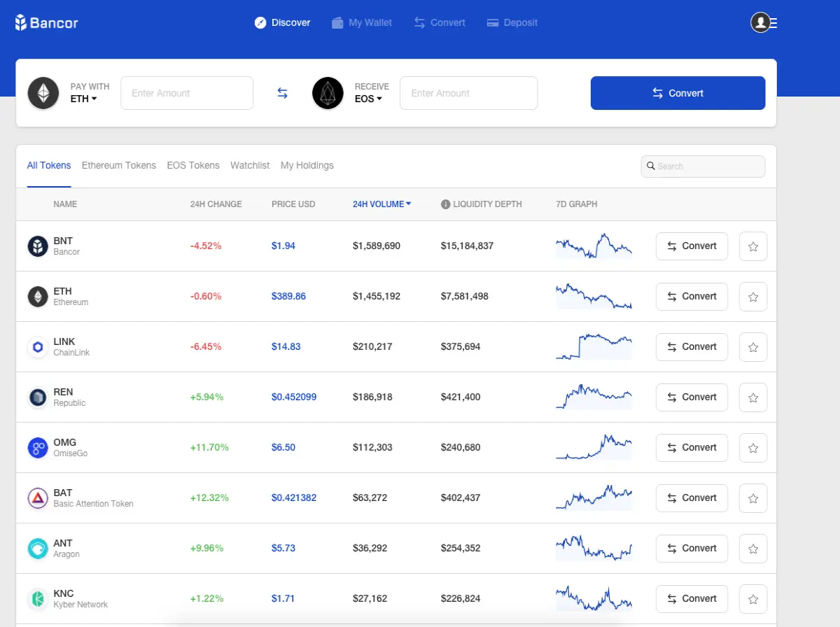Click the Basic Attention Token logo
840x627 pixels.
pyautogui.click(x=37, y=498)
